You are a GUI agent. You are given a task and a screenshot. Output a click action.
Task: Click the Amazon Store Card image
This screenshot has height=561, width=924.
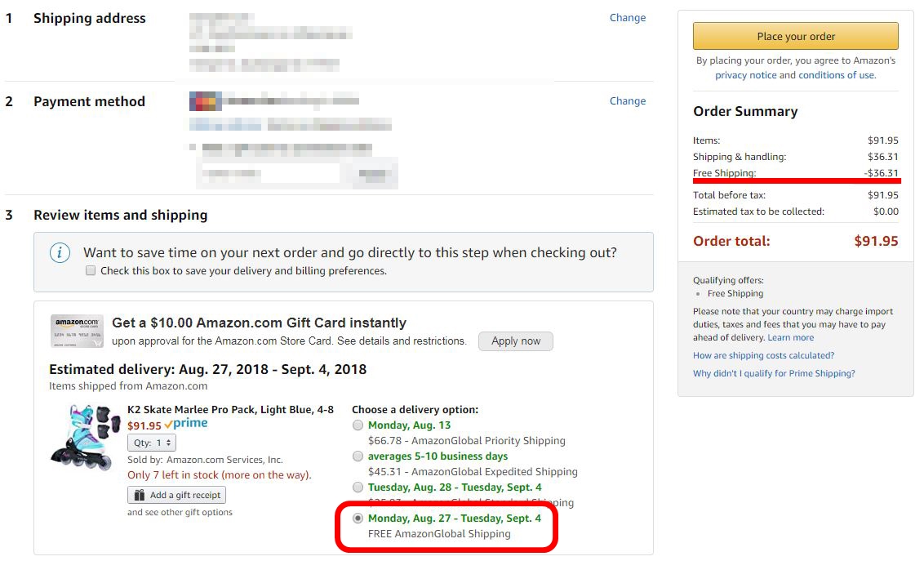pos(77,331)
